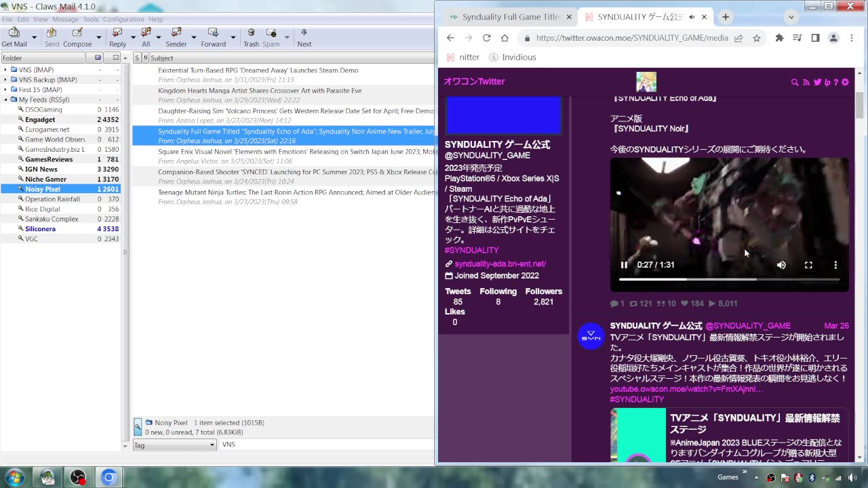Open the site RSS feed icon
This screenshot has height=488, width=868.
tap(806, 82)
